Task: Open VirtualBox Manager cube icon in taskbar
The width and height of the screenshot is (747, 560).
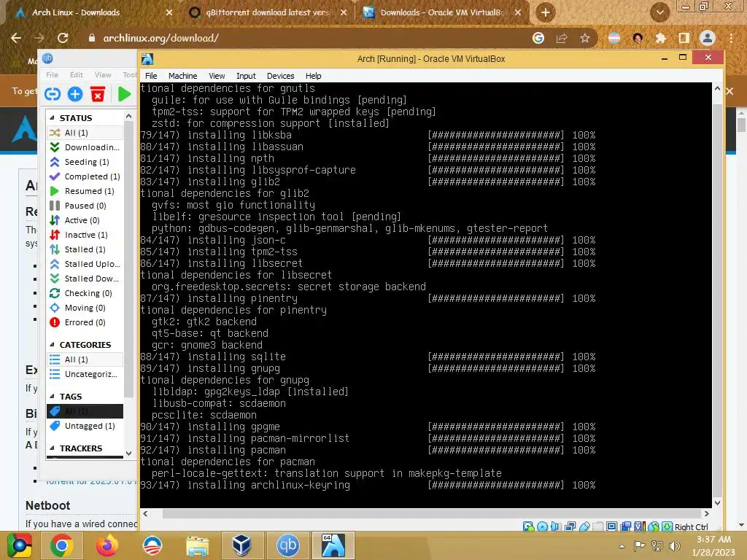Action: [x=241, y=545]
